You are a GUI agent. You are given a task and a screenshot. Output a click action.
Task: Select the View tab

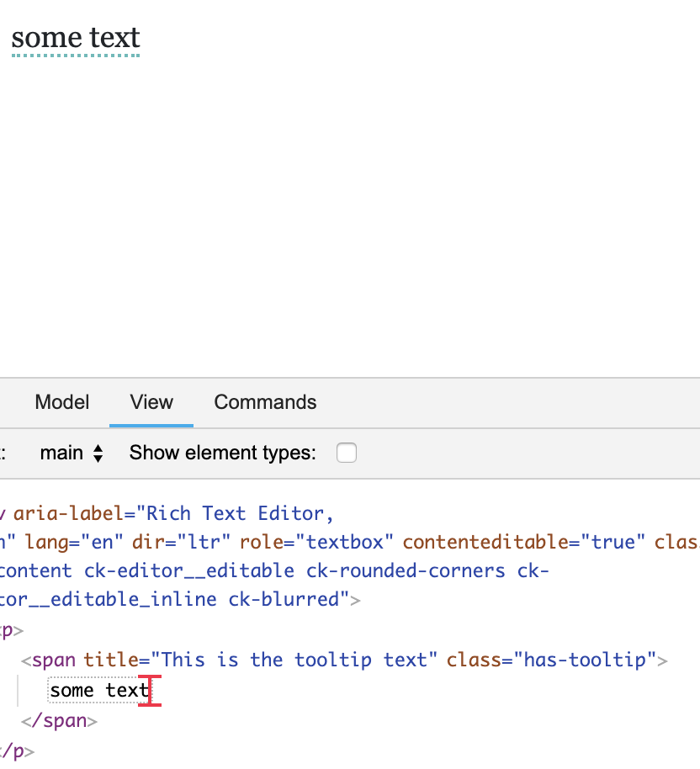151,402
